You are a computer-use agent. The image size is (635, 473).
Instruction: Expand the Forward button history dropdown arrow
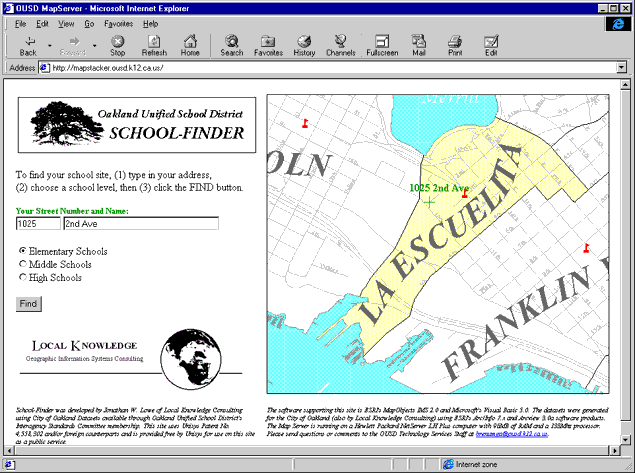[x=94, y=45]
